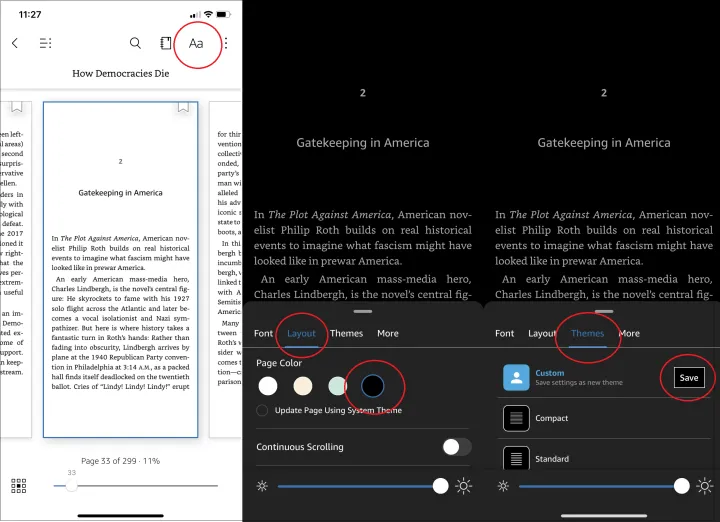
Task: Bookmark the center page thumbnail
Action: click(x=183, y=107)
